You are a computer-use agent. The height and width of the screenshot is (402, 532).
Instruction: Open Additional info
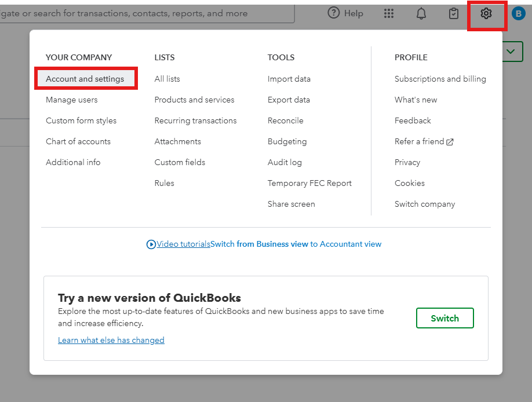(73, 162)
